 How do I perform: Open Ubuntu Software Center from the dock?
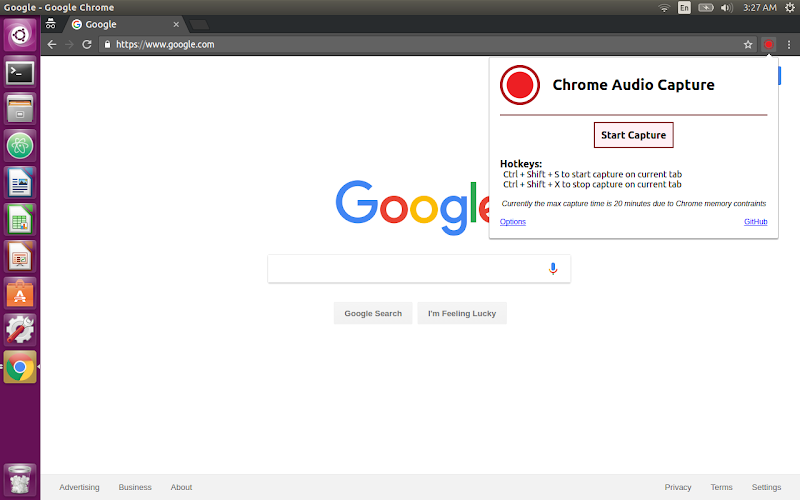(x=20, y=293)
